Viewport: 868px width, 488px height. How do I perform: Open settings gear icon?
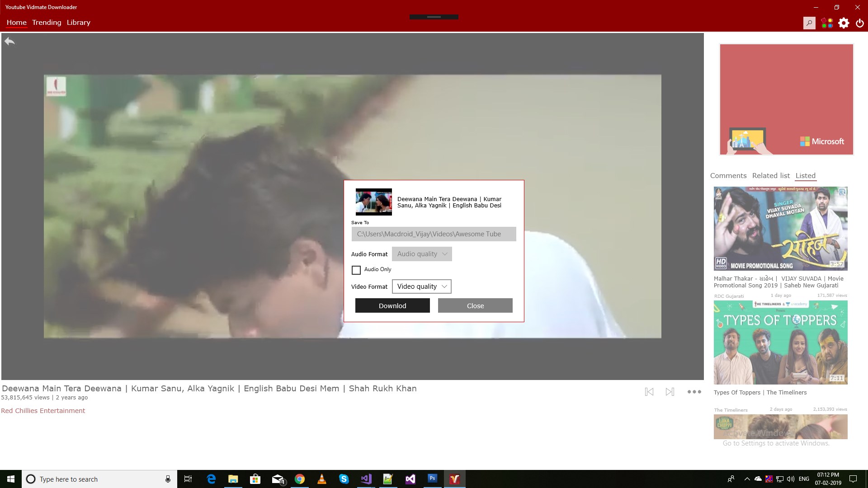pos(844,23)
